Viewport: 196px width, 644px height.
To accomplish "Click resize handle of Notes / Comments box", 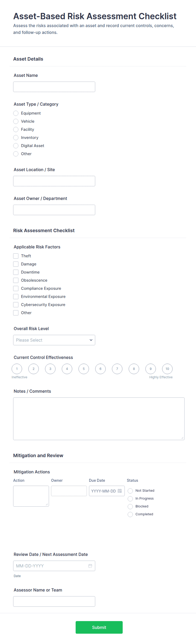I will (x=182, y=438).
